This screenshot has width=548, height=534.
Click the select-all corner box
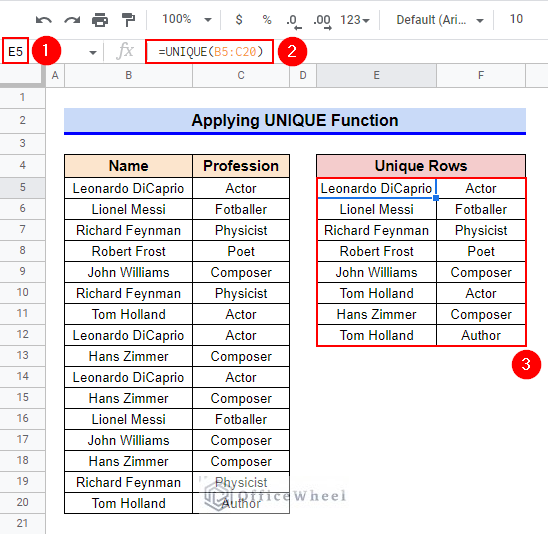tap(22, 75)
